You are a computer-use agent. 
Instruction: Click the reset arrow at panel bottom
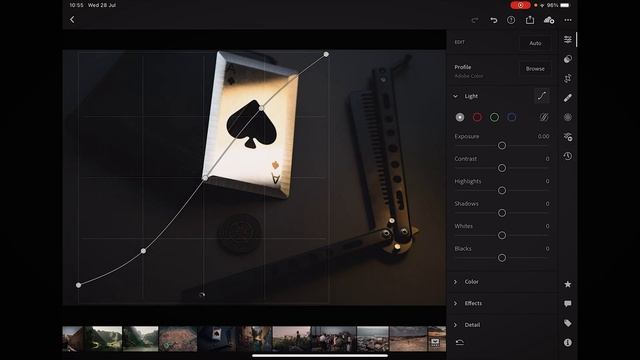click(x=460, y=342)
